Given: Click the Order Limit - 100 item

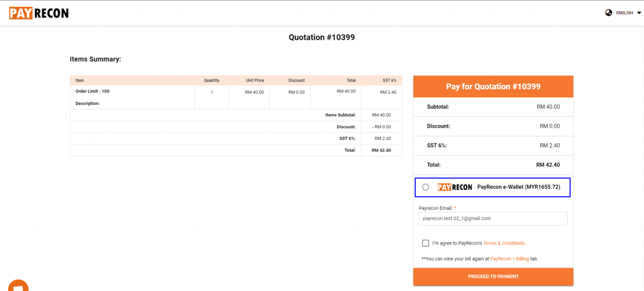Looking at the screenshot, I should click(92, 91).
